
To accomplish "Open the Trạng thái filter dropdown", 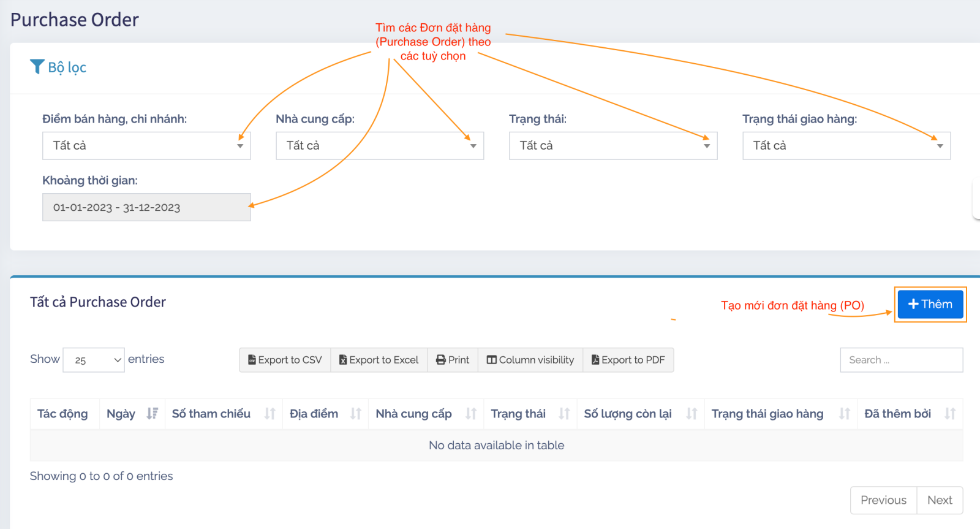I will 612,146.
